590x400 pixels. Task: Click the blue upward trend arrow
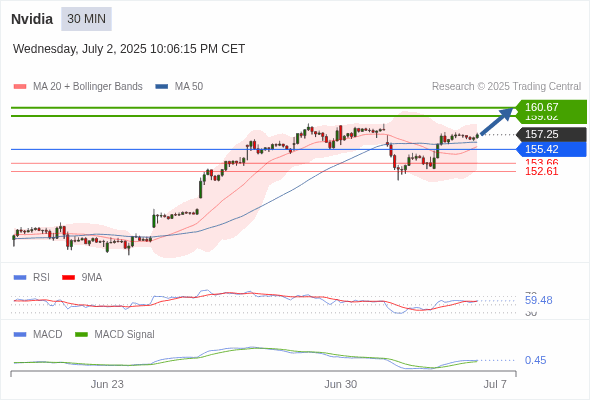[x=497, y=121]
